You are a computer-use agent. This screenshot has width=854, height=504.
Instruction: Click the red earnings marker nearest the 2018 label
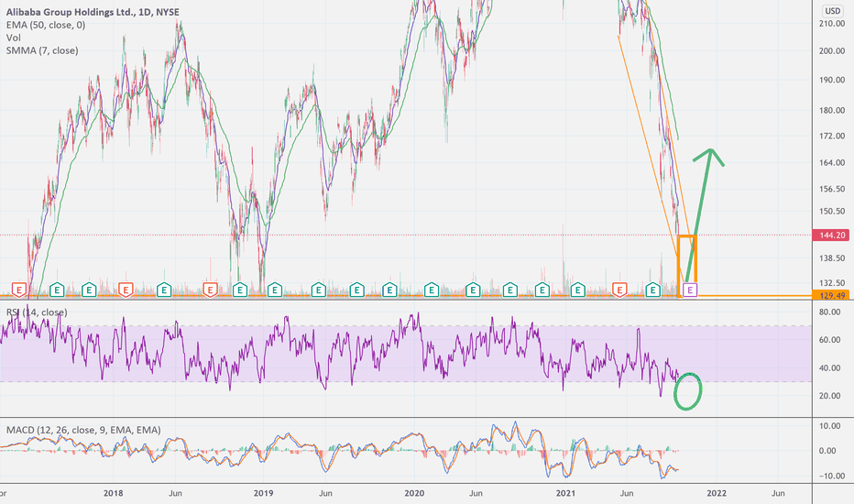click(126, 290)
